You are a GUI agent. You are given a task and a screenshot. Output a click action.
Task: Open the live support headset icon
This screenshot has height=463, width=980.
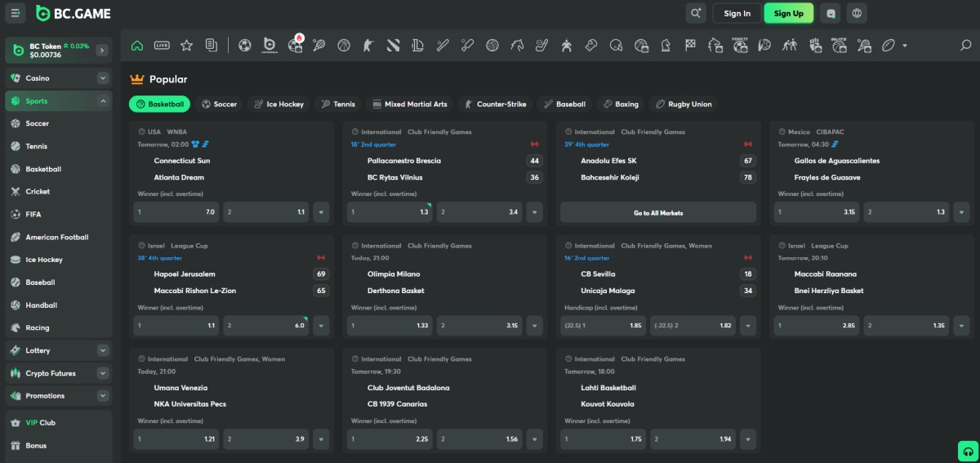[x=968, y=451]
